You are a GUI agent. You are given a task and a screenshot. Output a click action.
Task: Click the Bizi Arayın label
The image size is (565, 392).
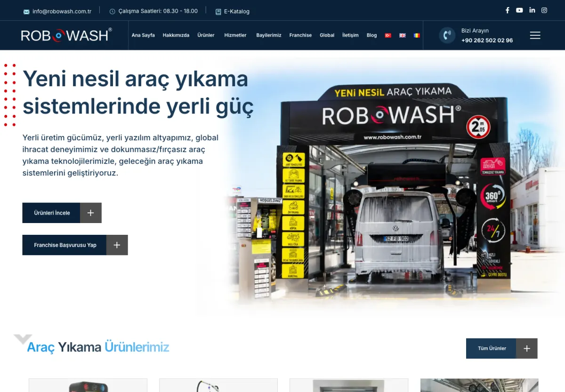coord(475,31)
